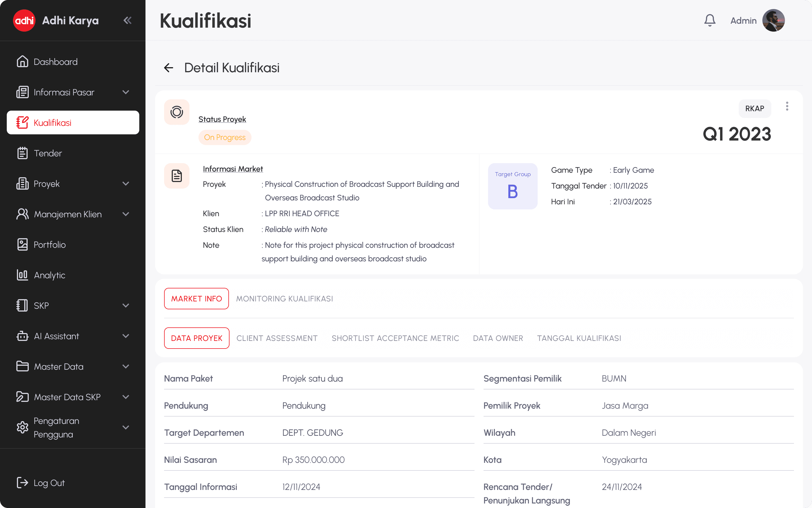Click the AI Assistant robot icon

[x=23, y=336]
